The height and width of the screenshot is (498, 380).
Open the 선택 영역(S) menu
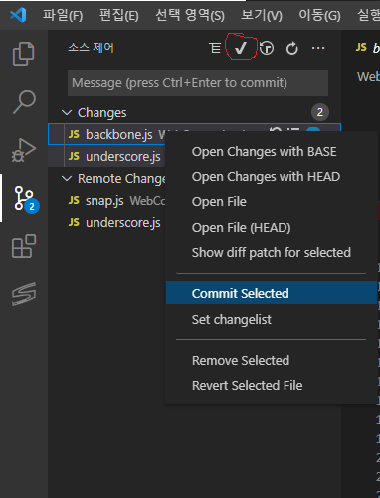coord(190,15)
